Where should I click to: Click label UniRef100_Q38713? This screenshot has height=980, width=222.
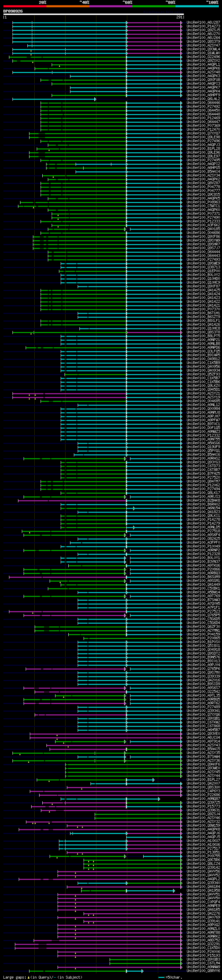click(203, 267)
